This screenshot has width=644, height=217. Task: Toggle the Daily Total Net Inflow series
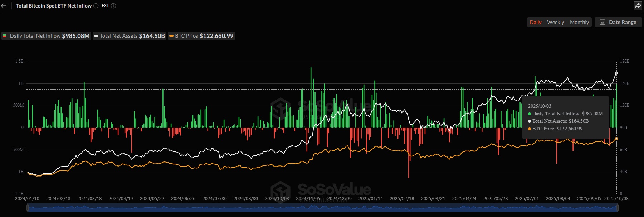pos(47,36)
